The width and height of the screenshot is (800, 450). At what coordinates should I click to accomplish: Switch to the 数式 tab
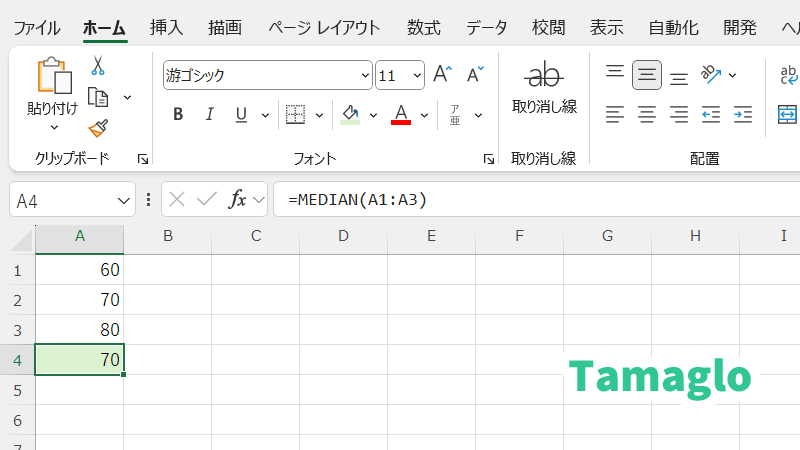tap(424, 27)
